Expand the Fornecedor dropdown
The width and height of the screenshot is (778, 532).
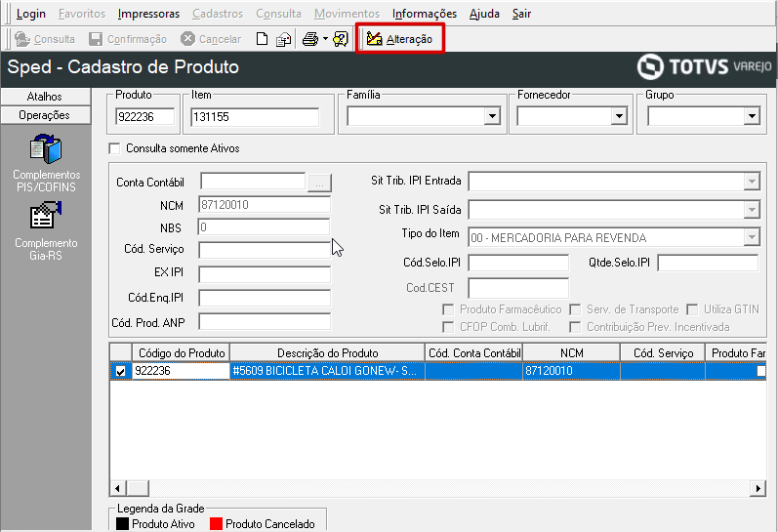point(619,116)
